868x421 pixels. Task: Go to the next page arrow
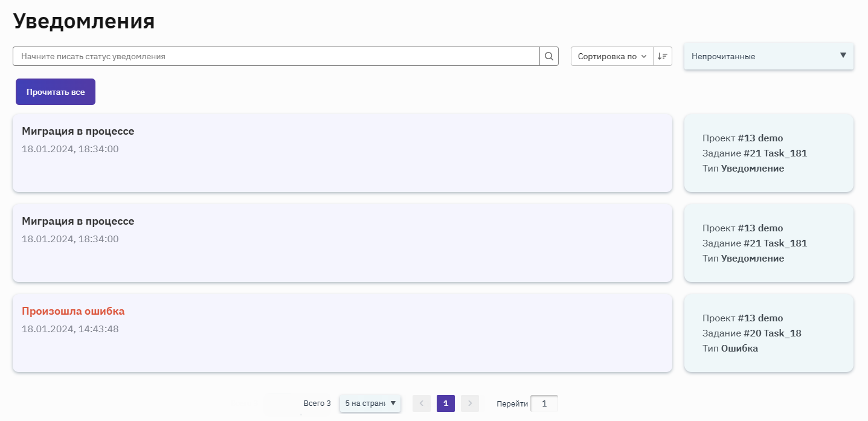[469, 403]
